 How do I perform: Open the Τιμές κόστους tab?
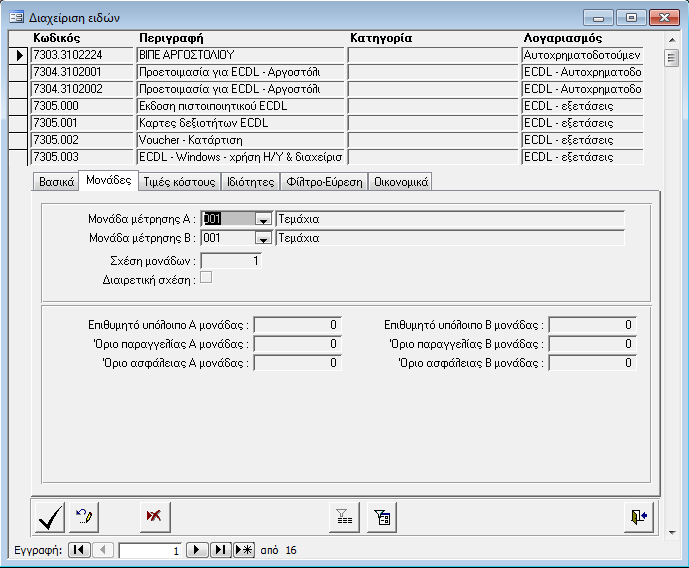(x=179, y=182)
